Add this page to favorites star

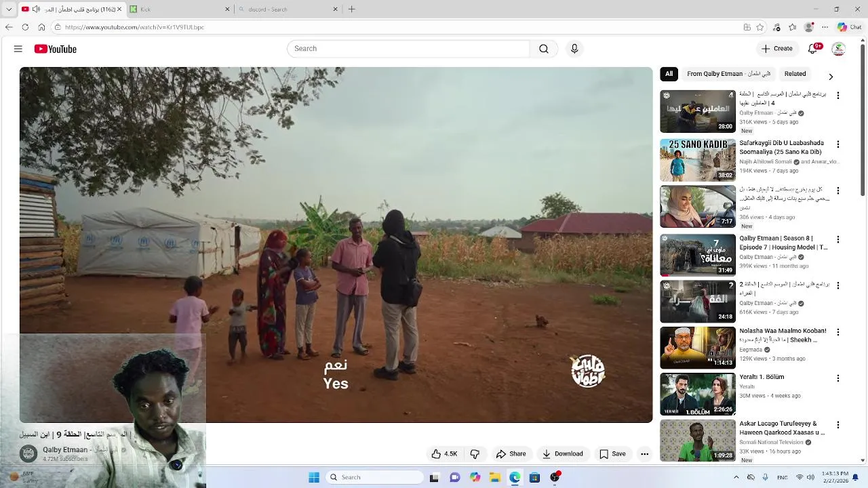tap(760, 27)
